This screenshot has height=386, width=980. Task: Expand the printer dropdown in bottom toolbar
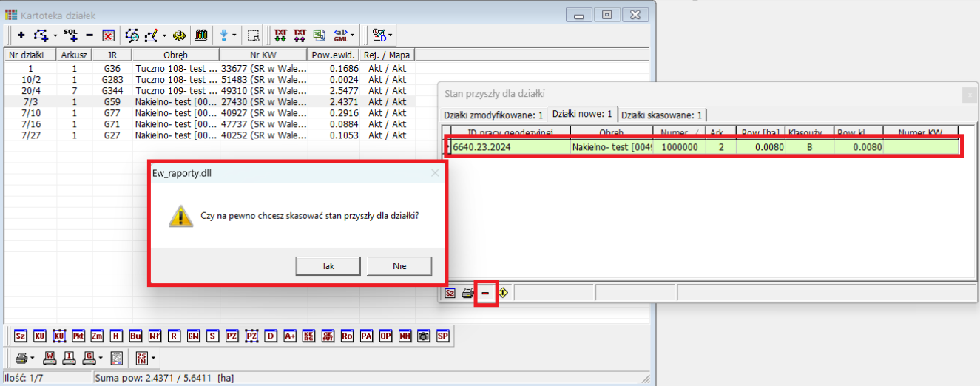33,359
